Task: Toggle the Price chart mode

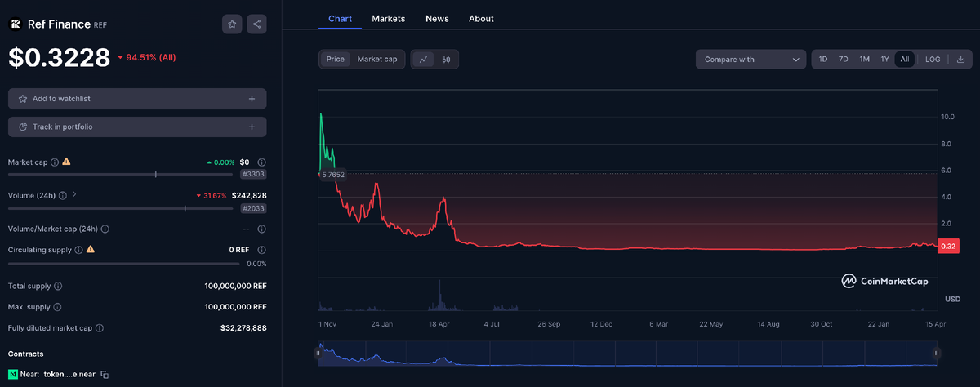Action: pyautogui.click(x=336, y=59)
